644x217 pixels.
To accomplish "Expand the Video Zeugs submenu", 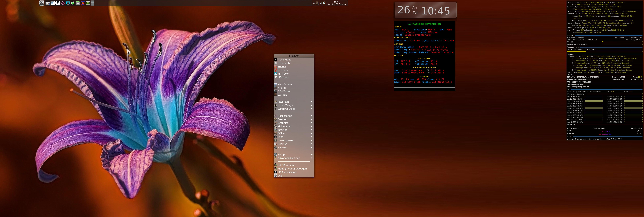I will pos(294,105).
